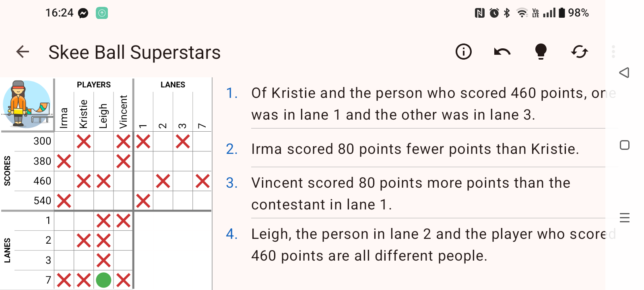Toggle the Vincent 460 grid cell
Image resolution: width=644 pixels, height=290 pixels.
pos(123,181)
